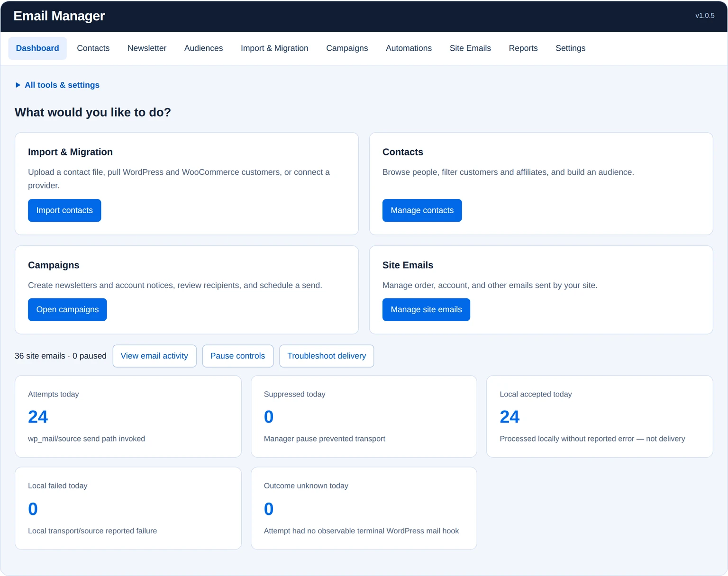Click "Local transport/source reported failure" text
728x576 pixels.
pyautogui.click(x=92, y=531)
